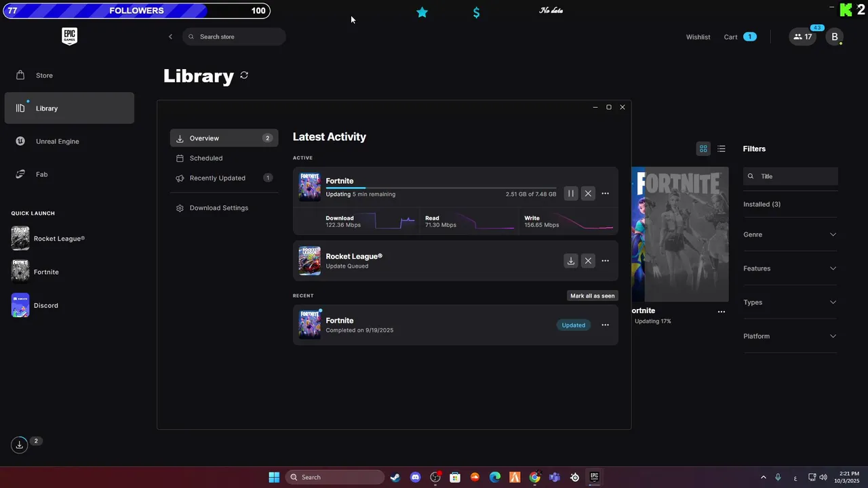The image size is (868, 488).
Task: Click the Title filter search field
Action: click(791, 176)
